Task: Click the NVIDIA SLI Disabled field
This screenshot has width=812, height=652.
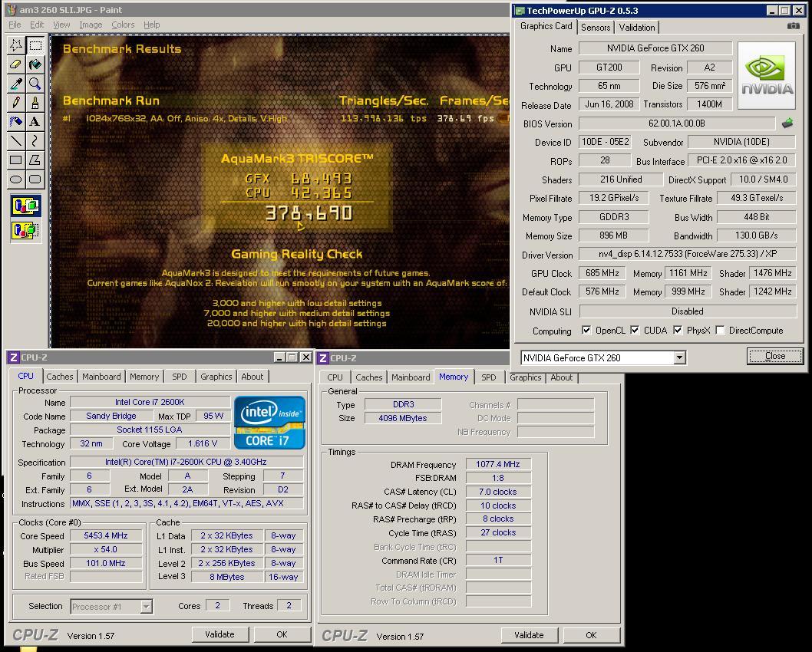Action: point(688,311)
